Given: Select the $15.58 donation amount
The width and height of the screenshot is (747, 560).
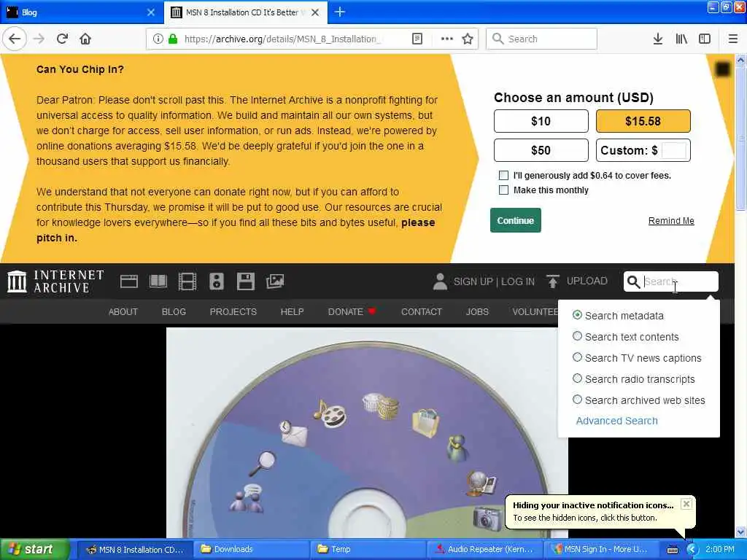Looking at the screenshot, I should coord(643,121).
